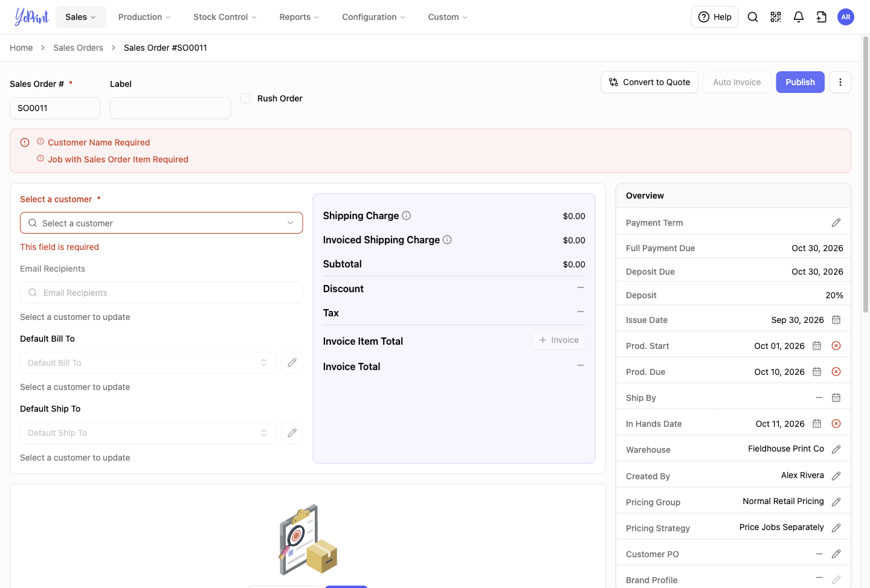The height and width of the screenshot is (588, 870).
Task: Clear the Prod. Due date
Action: click(x=836, y=372)
